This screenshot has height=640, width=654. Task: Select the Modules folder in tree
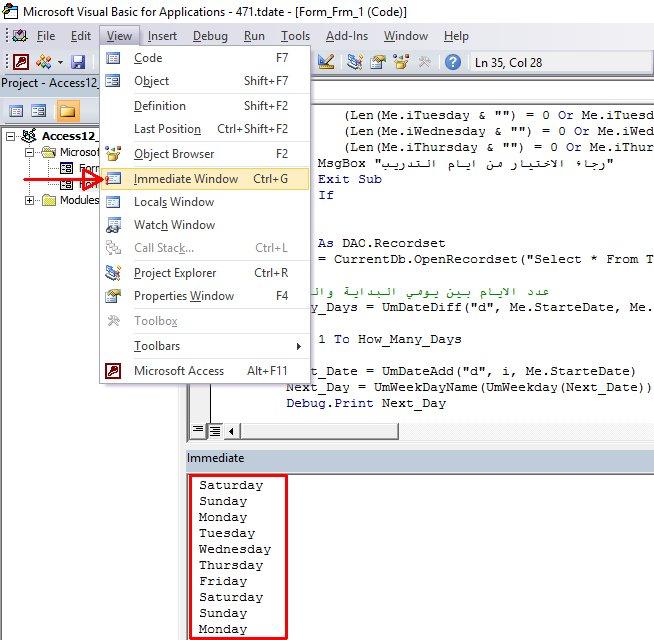tap(79, 200)
